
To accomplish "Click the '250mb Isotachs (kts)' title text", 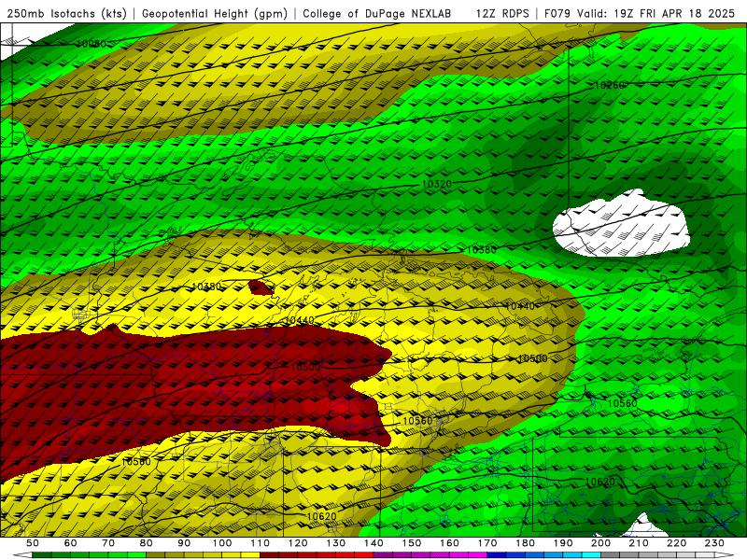I will coord(66,13).
